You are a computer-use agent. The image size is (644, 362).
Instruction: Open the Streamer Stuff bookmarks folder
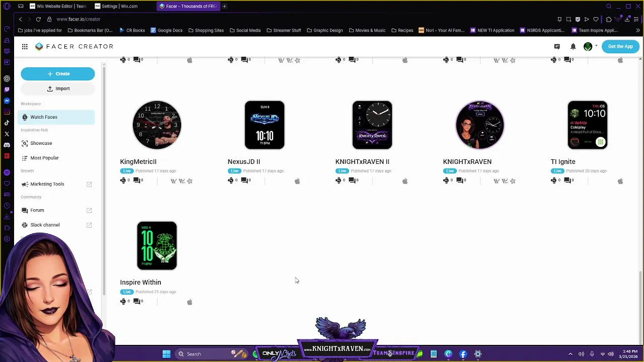[x=284, y=30]
